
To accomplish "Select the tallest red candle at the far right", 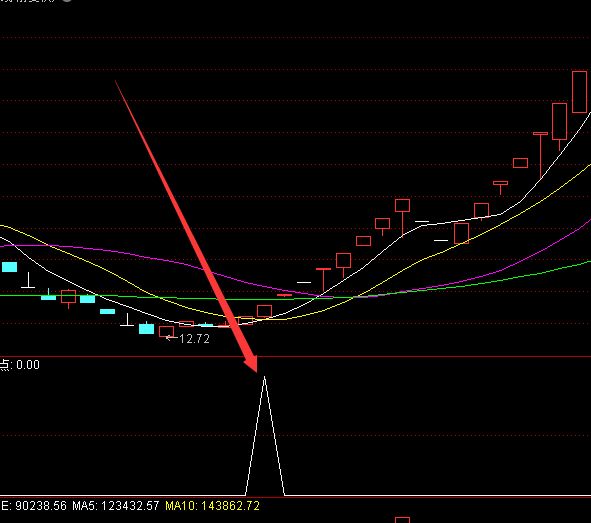I will (x=579, y=92).
